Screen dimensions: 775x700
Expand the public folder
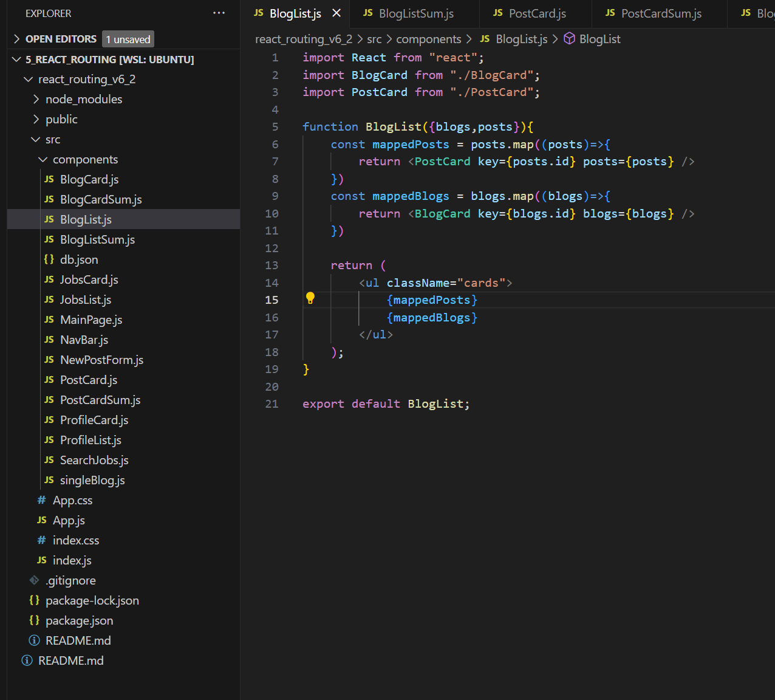coord(36,119)
